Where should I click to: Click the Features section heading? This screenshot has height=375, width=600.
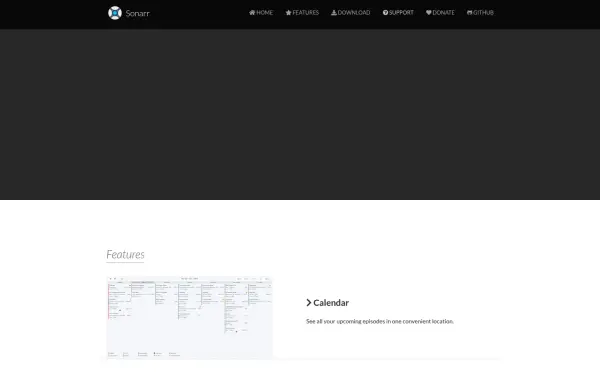pyautogui.click(x=125, y=254)
